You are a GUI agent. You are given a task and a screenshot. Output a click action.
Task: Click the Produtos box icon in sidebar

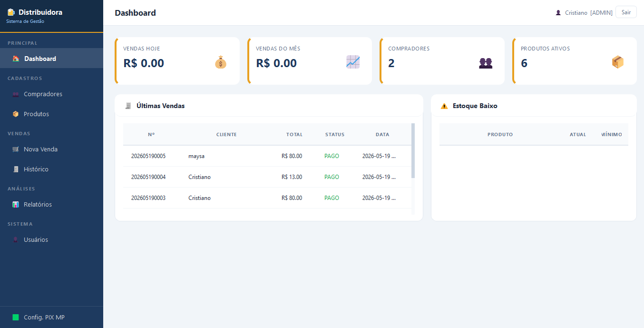tap(16, 114)
